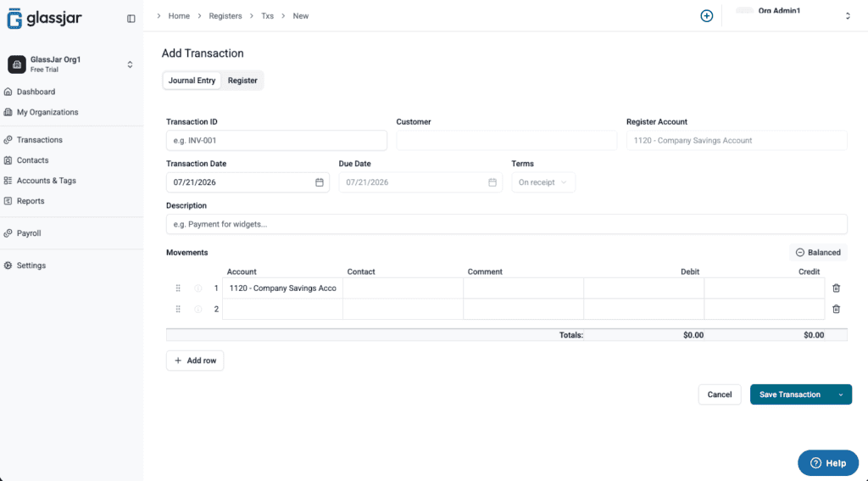Click the Customer field
868x481 pixels.
507,141
